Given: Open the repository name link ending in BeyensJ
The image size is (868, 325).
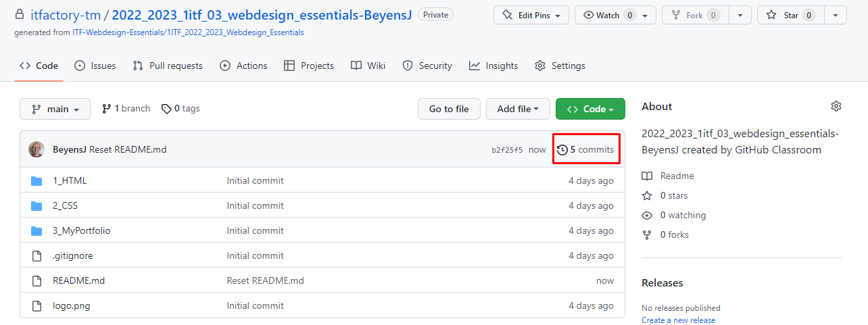Looking at the screenshot, I should (262, 14).
